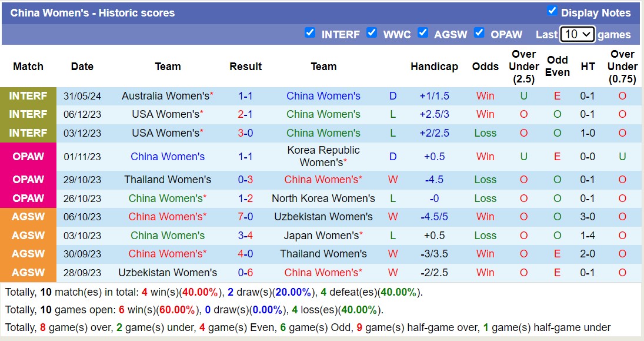Uncheck the WWC filter checkbox
Screen dimensions: 644x341
372,33
